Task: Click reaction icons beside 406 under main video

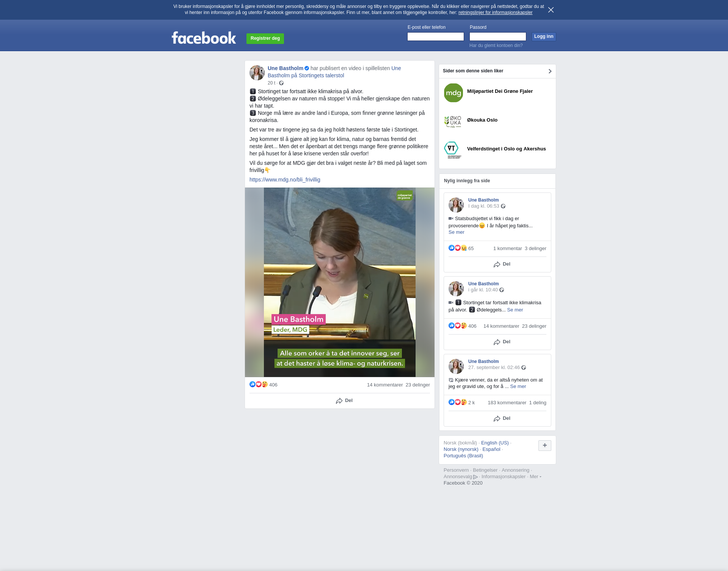Action: [x=259, y=385]
